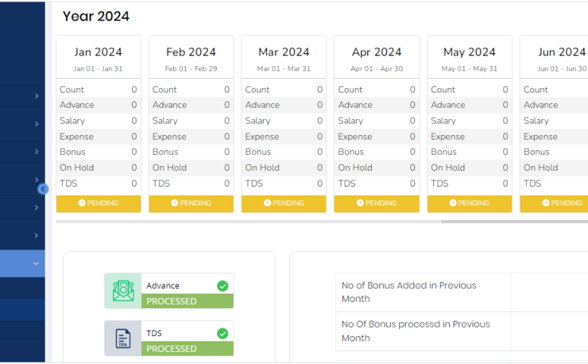Click the Advance money envelope icon
Screen dimensions: 588x364
123,291
